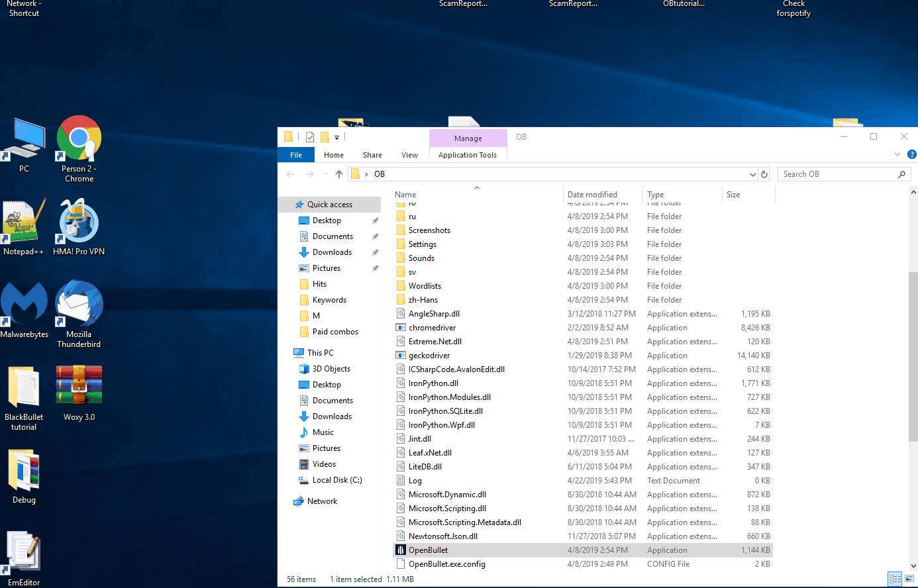Viewport: 918px width, 588px height.
Task: Click the scroll down arrow of the file list
Action: coord(913,566)
